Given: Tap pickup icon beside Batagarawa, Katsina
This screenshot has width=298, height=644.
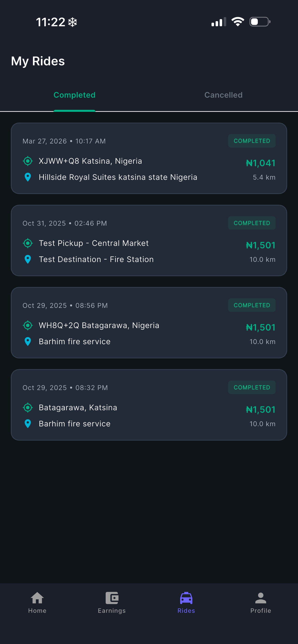Looking at the screenshot, I should click(x=28, y=408).
